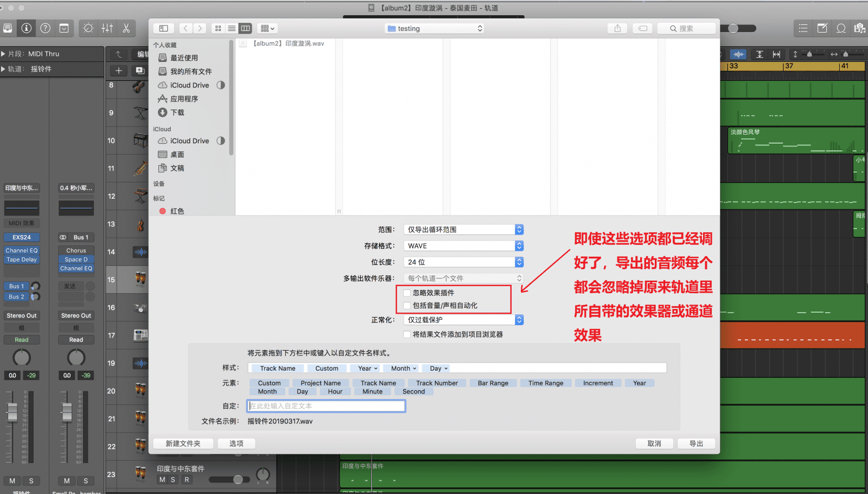Screen dimensions: 868x494
Task: Open 位长度 24 位 dropdown
Action: tap(464, 262)
